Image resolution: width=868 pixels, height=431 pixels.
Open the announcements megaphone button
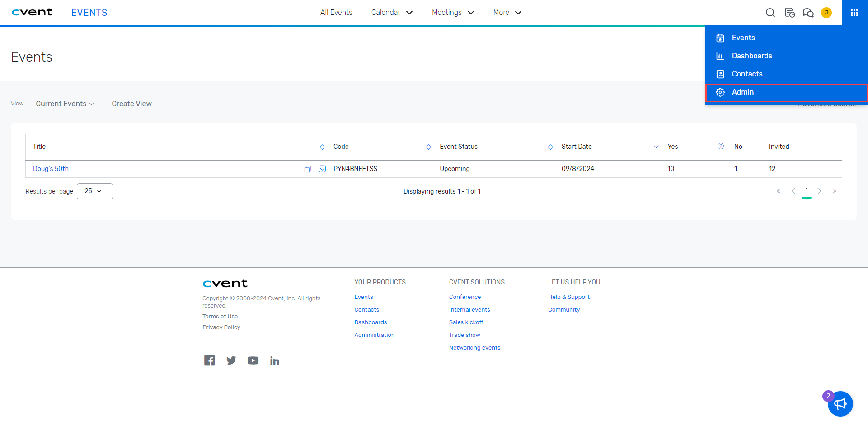(x=840, y=403)
